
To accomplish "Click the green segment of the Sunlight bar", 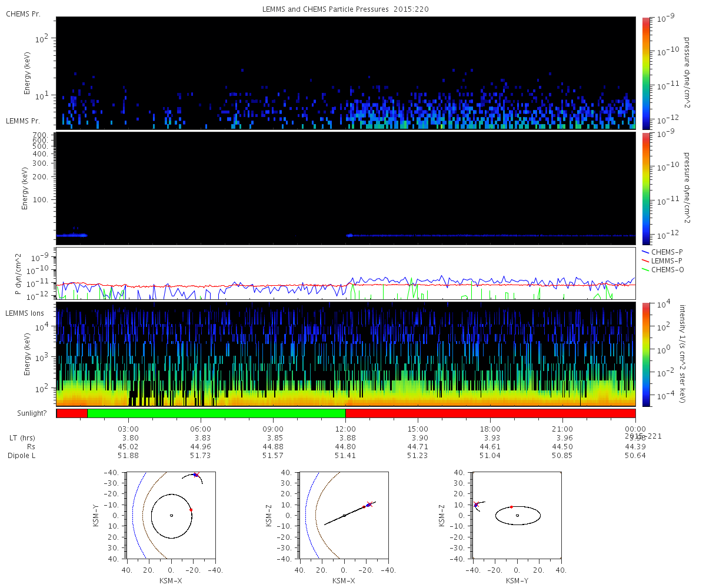I will coord(216,413).
